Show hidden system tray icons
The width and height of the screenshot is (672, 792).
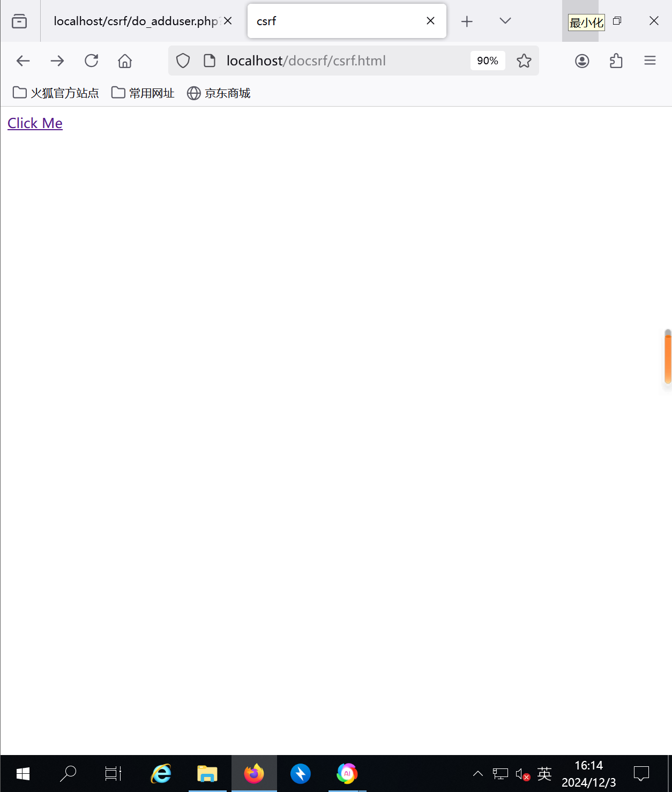[477, 773]
